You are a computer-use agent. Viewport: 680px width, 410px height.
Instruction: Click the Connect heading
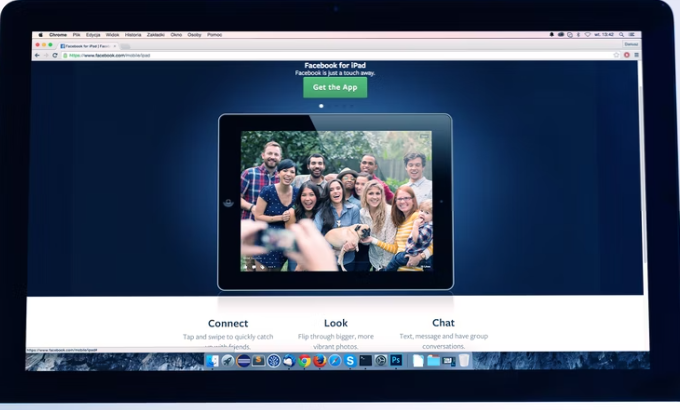click(x=228, y=323)
